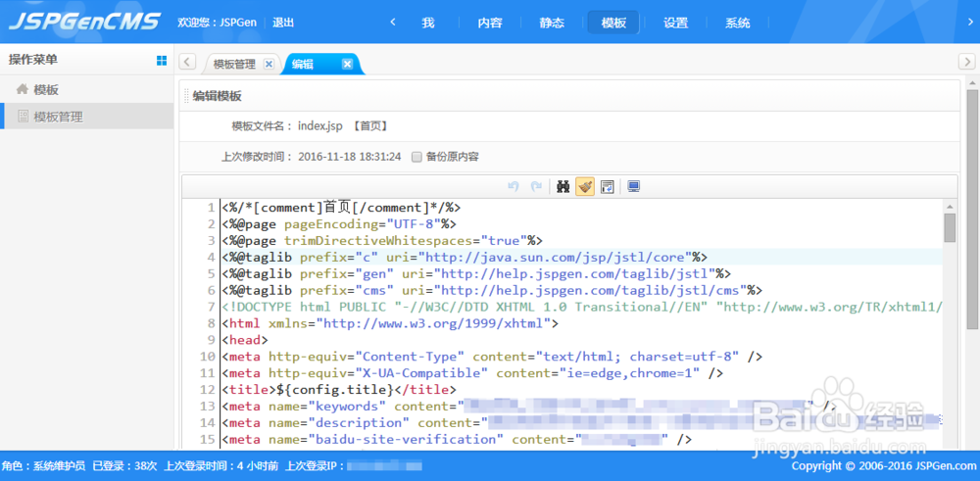Click the 2016-11-18 18:31:24 modified time
This screenshot has height=481, width=980.
(350, 157)
